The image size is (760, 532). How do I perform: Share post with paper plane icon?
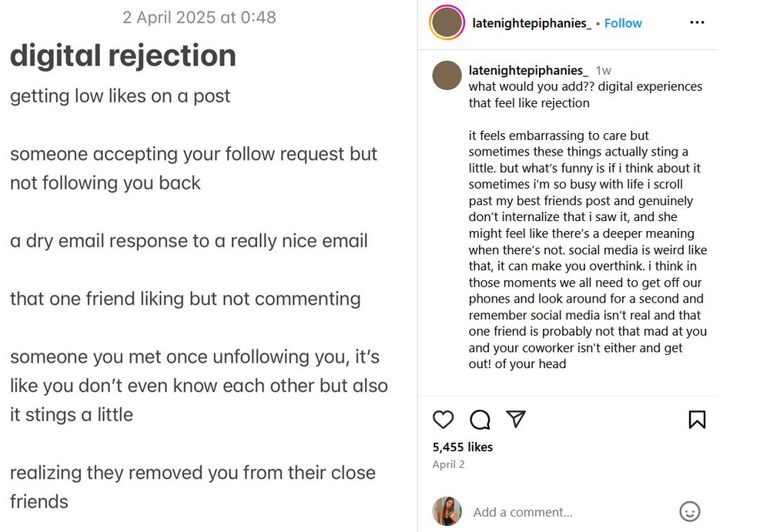[x=516, y=419]
